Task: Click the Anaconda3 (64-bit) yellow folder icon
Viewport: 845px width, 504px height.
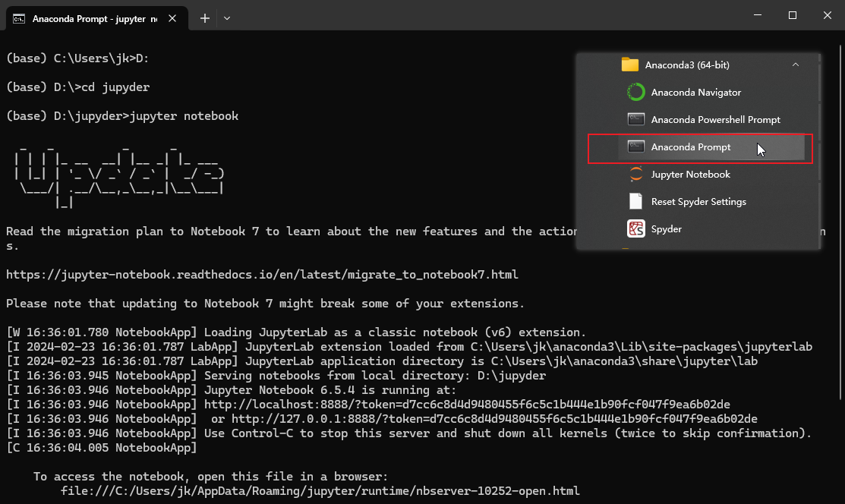Action: point(629,65)
